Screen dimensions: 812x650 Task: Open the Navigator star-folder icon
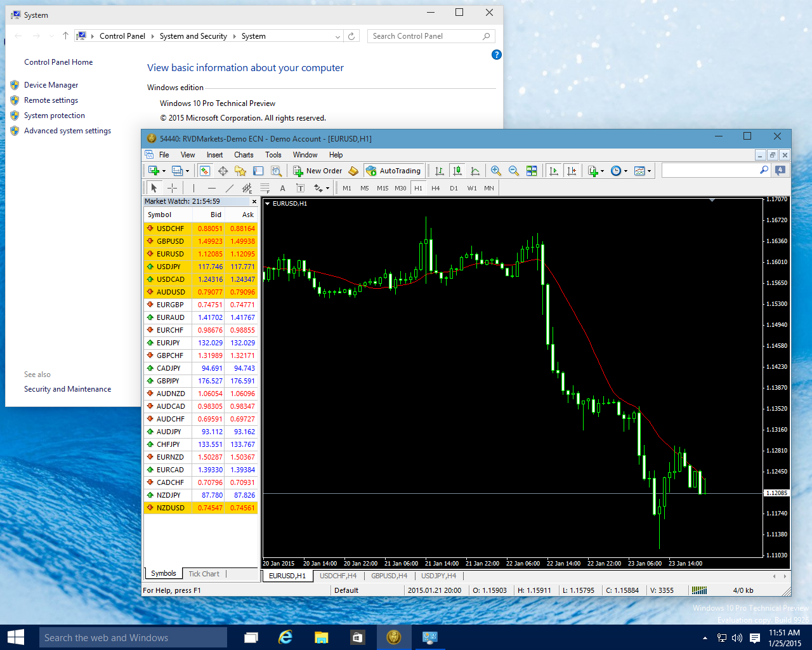click(240, 171)
